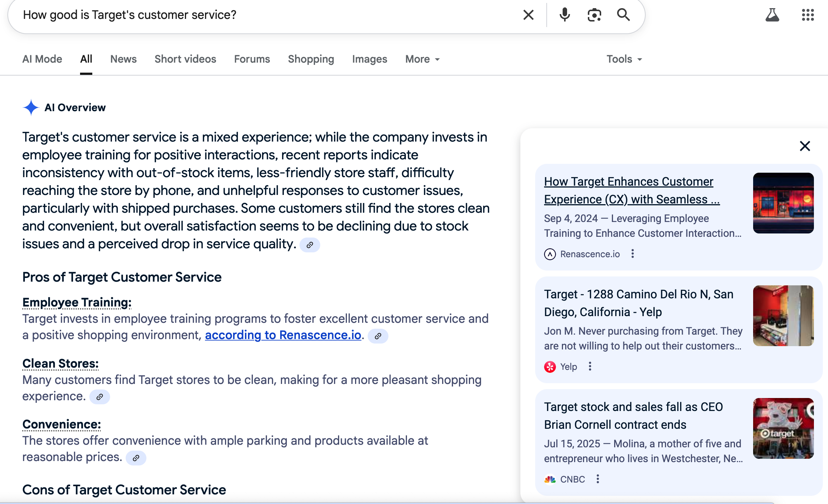This screenshot has width=828, height=504.
Task: Click the CNBC peacock favicon
Action: (x=550, y=480)
